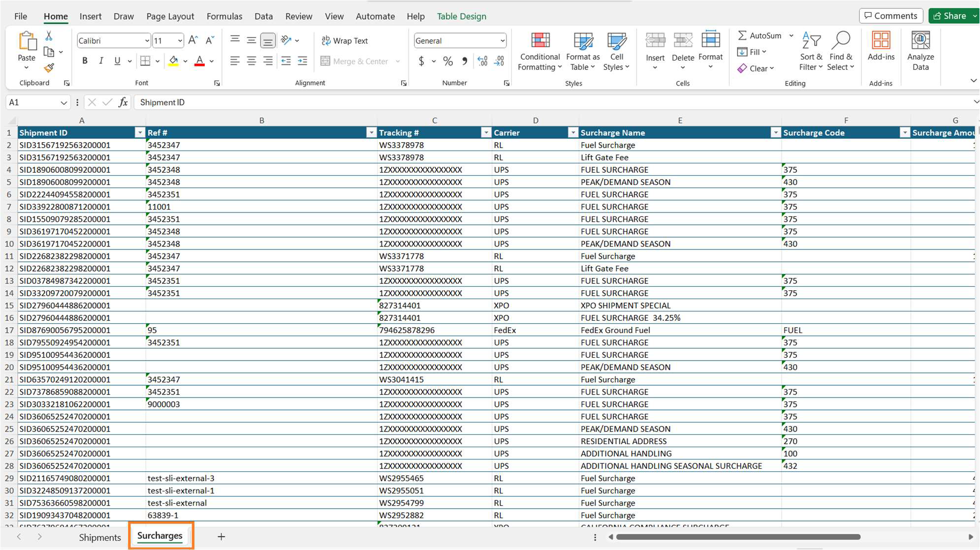
Task: Toggle Wrap Text
Action: coord(345,40)
